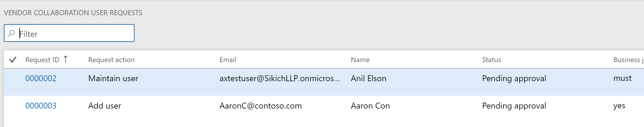Image resolution: width=644 pixels, height=127 pixels.
Task: Open request 0000002 link
Action: pyautogui.click(x=41, y=79)
